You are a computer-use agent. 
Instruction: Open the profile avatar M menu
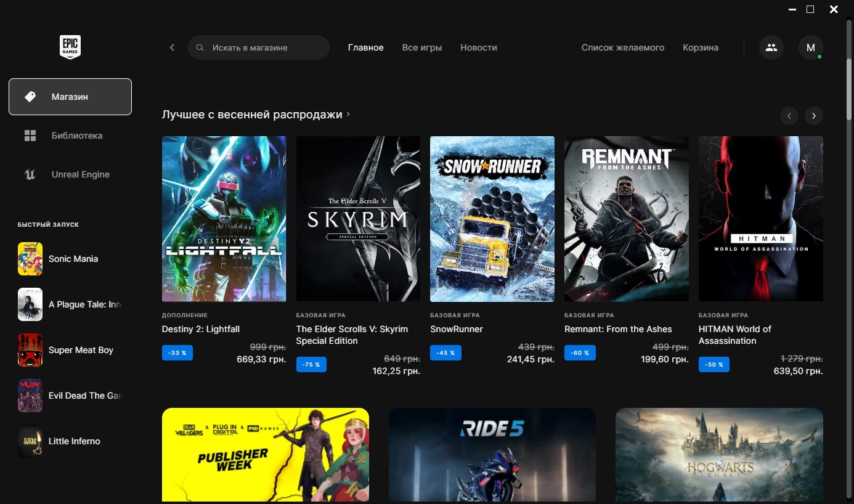pyautogui.click(x=811, y=47)
